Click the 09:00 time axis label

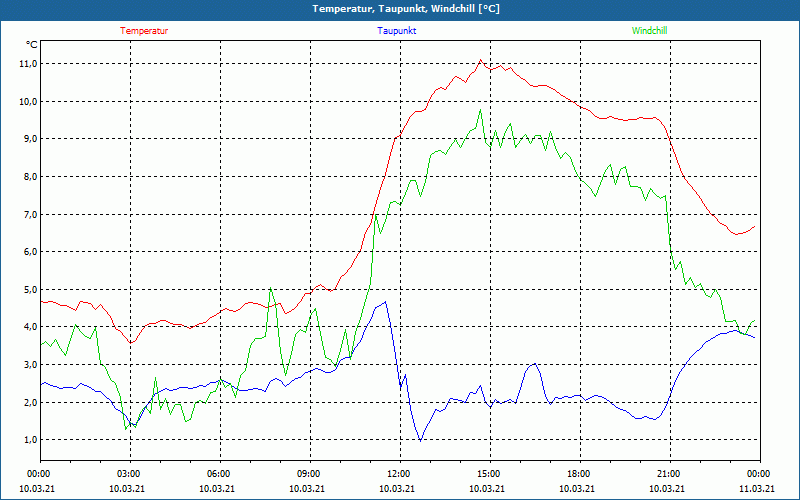(x=310, y=474)
